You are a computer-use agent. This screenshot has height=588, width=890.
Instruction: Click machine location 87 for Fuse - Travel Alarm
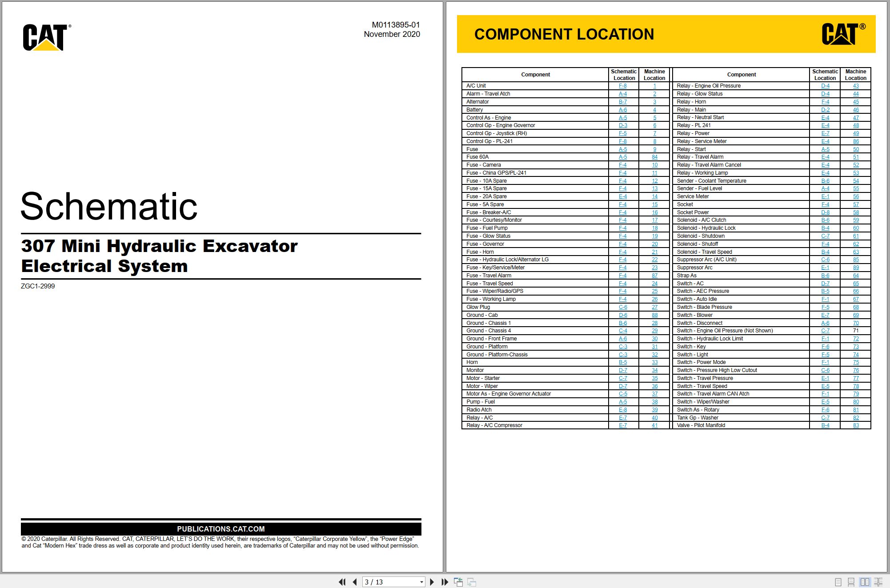(x=654, y=276)
